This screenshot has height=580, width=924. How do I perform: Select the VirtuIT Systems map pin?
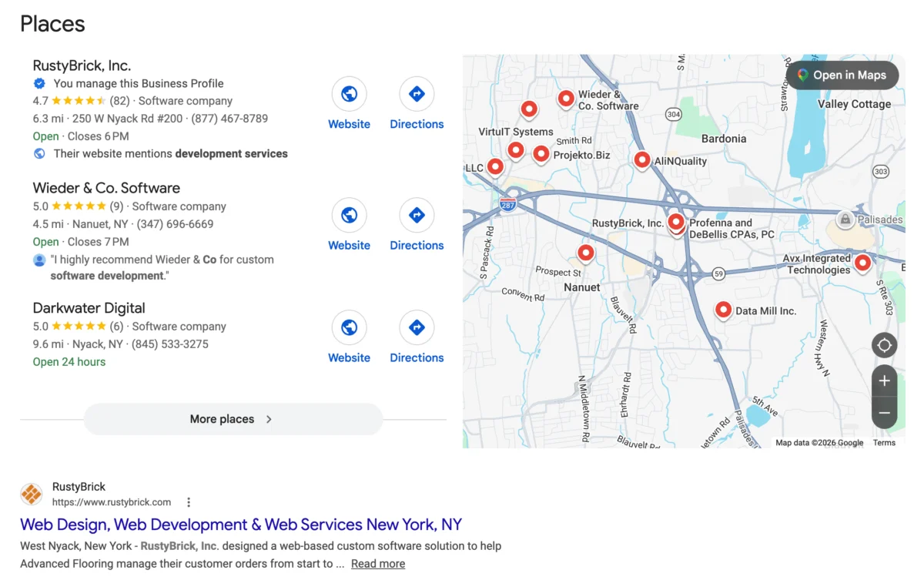tap(529, 109)
